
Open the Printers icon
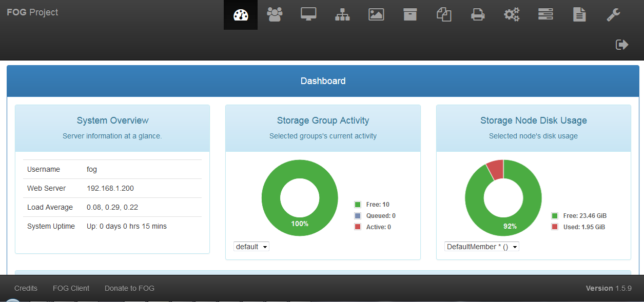478,15
